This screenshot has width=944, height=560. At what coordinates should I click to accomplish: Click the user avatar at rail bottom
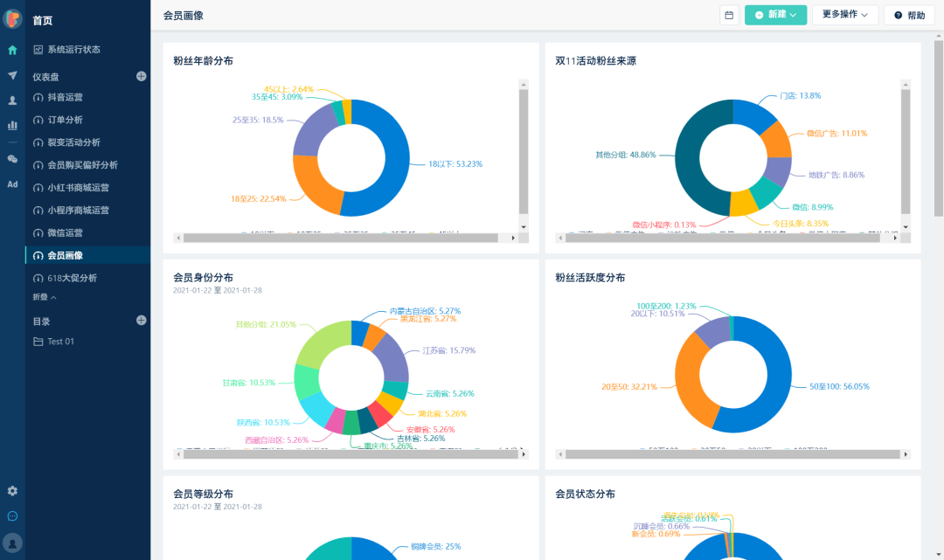(12, 543)
